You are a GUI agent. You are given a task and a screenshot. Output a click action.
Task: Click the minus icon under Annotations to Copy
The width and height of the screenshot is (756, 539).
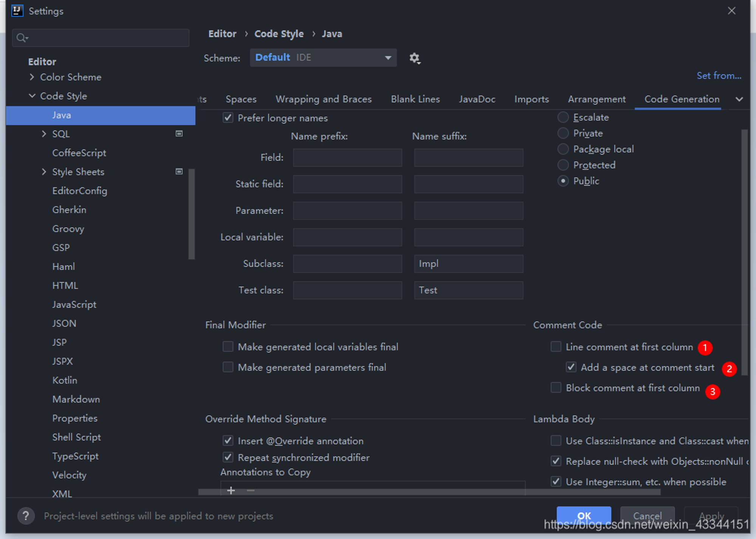click(250, 491)
